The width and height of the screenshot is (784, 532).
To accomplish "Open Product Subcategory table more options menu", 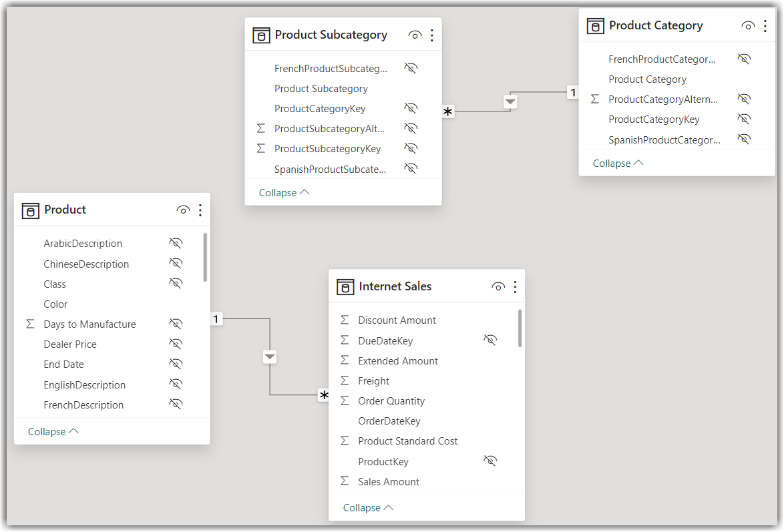I will point(432,35).
